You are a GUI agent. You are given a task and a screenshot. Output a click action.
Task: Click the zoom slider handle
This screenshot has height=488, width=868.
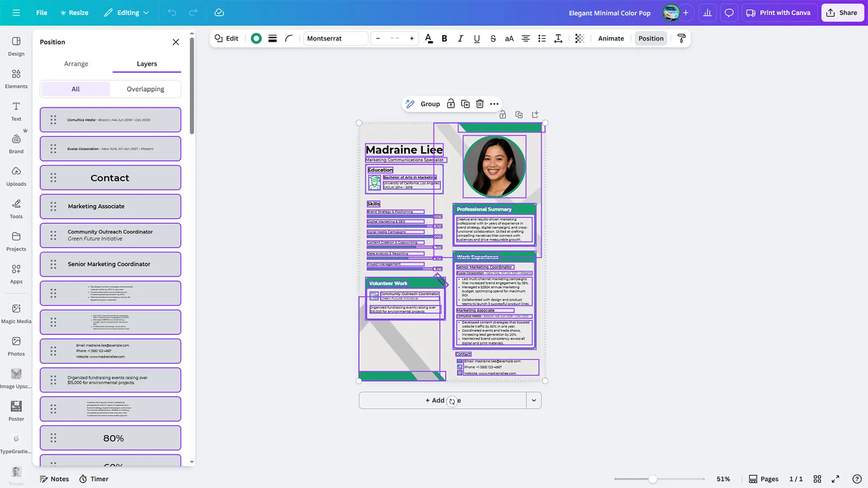point(653,479)
